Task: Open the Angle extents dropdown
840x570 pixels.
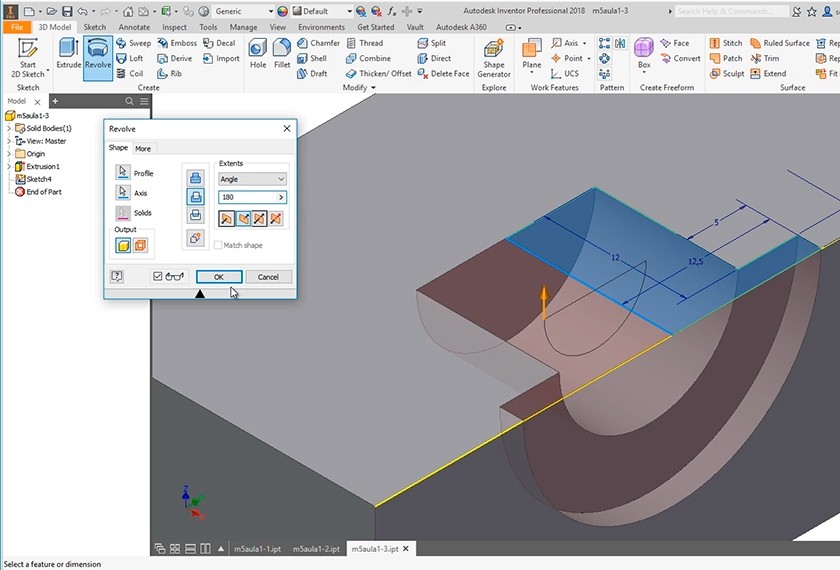Action: tap(252, 179)
